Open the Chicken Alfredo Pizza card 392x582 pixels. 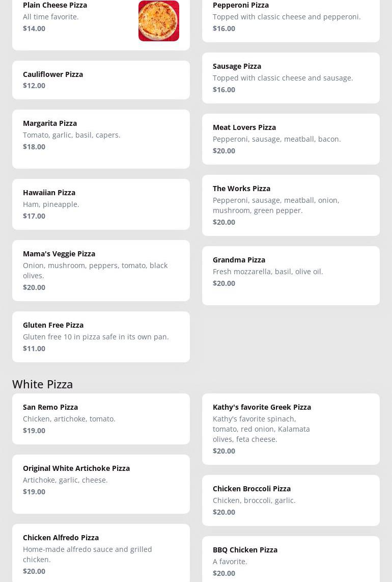[101, 553]
